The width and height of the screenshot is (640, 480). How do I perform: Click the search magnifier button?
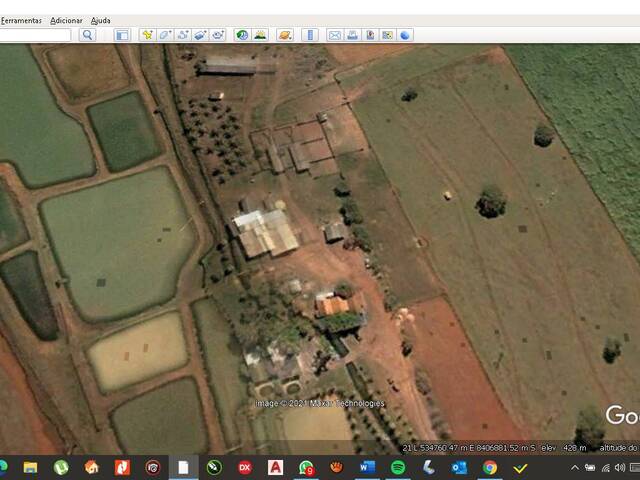point(87,35)
